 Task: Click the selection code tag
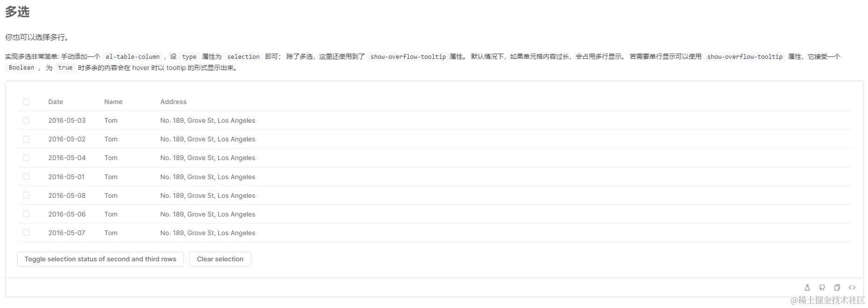click(243, 56)
